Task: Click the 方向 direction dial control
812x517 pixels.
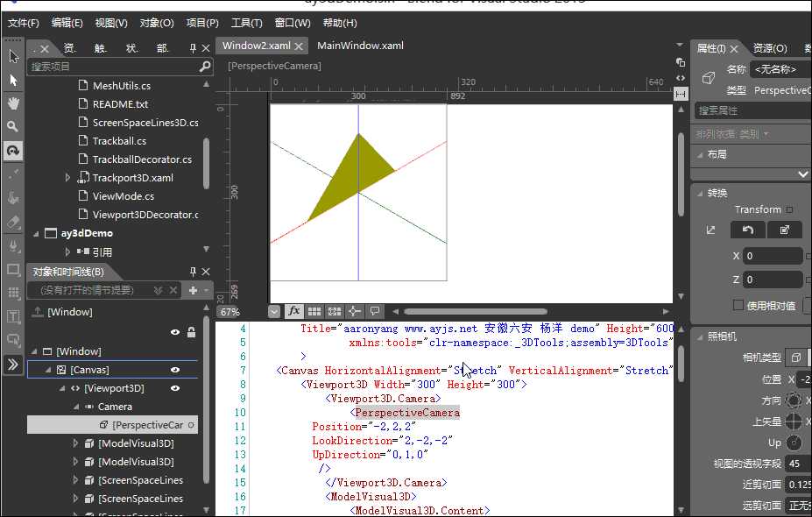Action: click(794, 400)
